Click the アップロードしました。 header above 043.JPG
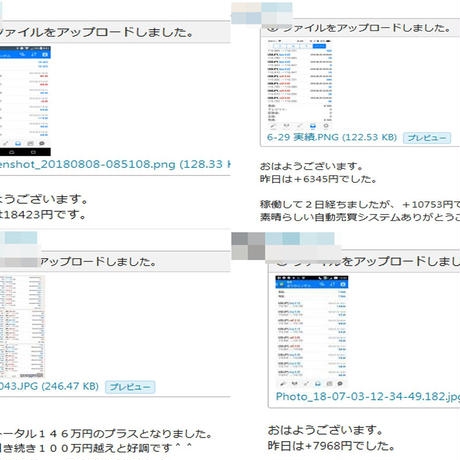Screen dimensions: 460x460 pyautogui.click(x=115, y=261)
